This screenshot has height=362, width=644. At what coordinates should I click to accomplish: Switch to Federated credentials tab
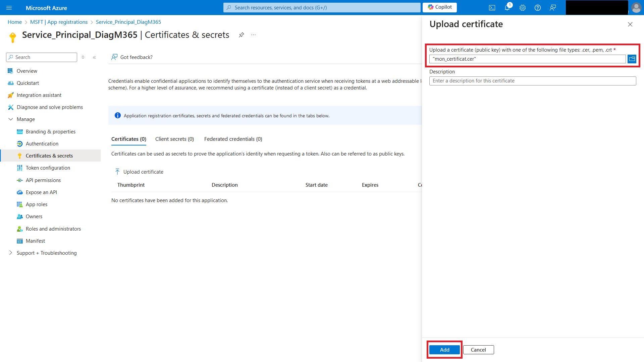point(233,139)
